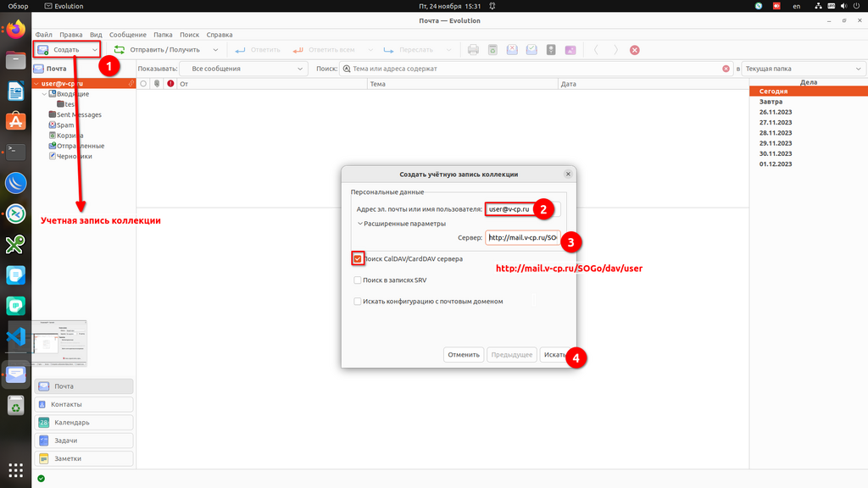
Task: Open the Справка menu
Action: pos(219,35)
